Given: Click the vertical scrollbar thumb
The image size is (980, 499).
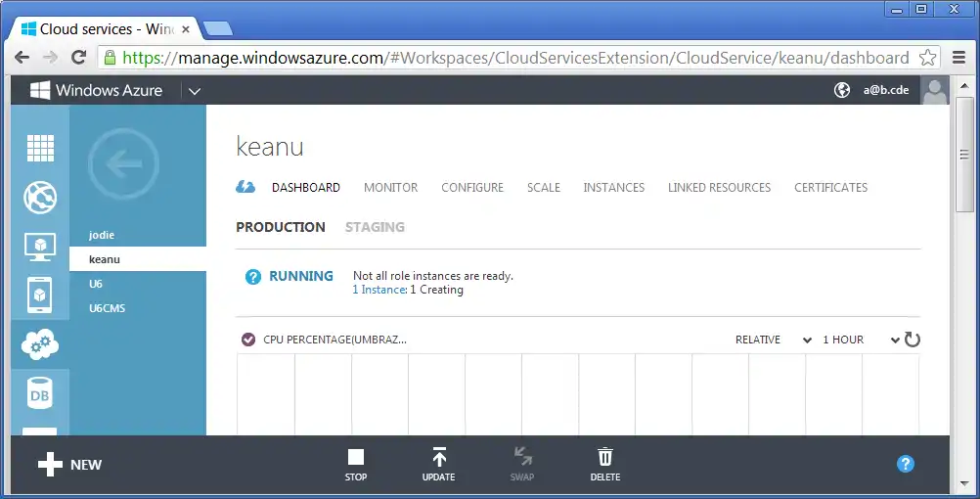Looking at the screenshot, I should [964, 154].
